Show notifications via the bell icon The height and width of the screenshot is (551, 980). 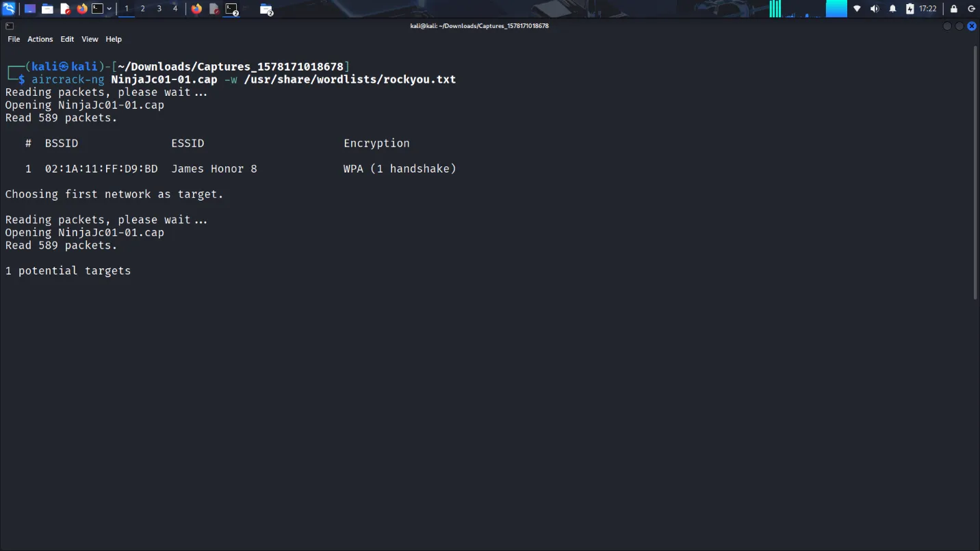point(892,9)
